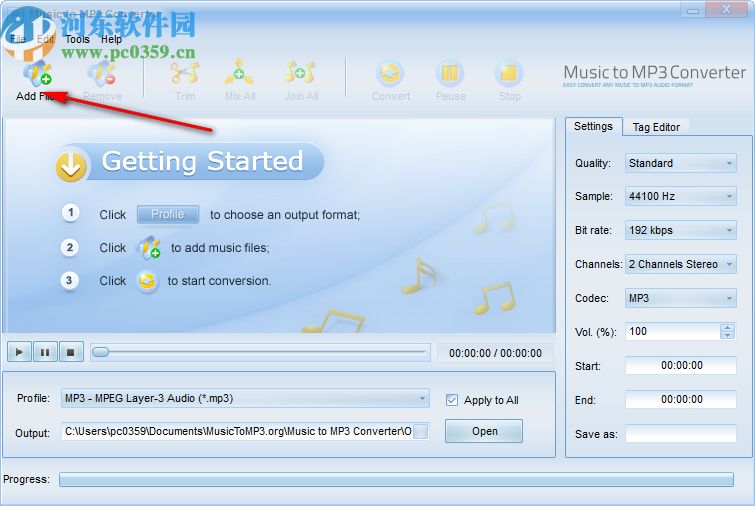Start conversion with the Convert icon
The width and height of the screenshot is (755, 506).
click(390, 73)
